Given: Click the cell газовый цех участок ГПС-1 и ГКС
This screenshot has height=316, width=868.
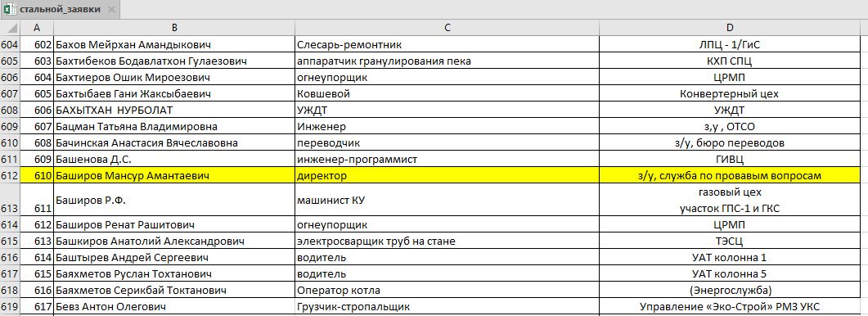Looking at the screenshot, I should click(x=729, y=200).
